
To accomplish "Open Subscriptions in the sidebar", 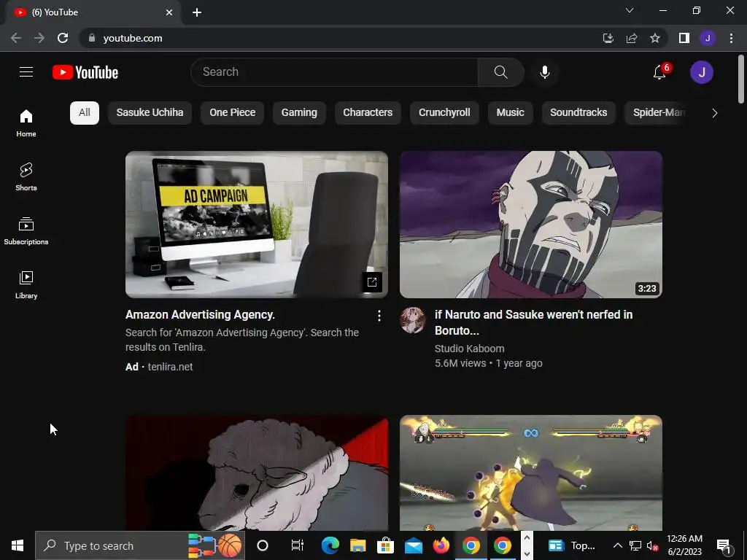I will click(26, 231).
